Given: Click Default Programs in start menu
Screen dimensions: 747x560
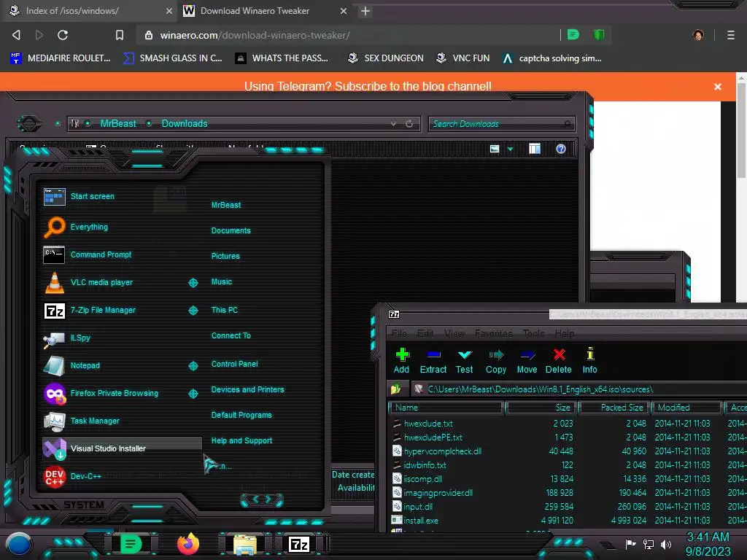Looking at the screenshot, I should click(x=241, y=415).
